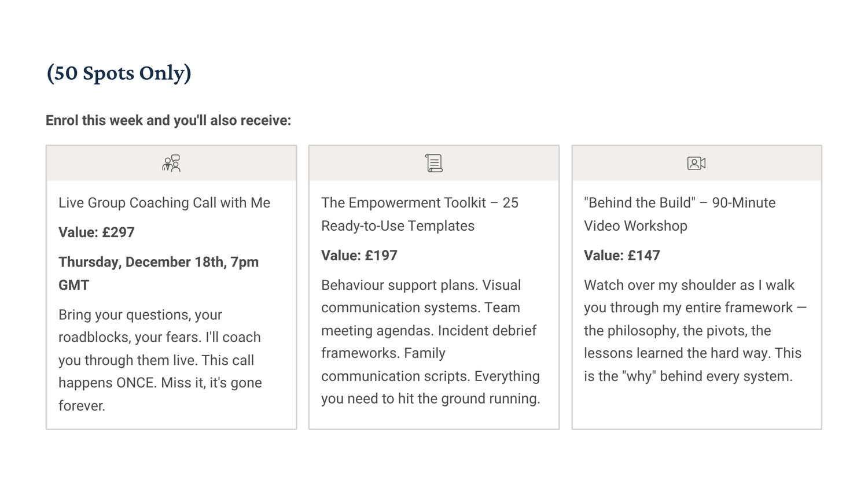Select the '(50 Spots Only)' heading
Screen dimensions: 868x488
tap(119, 73)
